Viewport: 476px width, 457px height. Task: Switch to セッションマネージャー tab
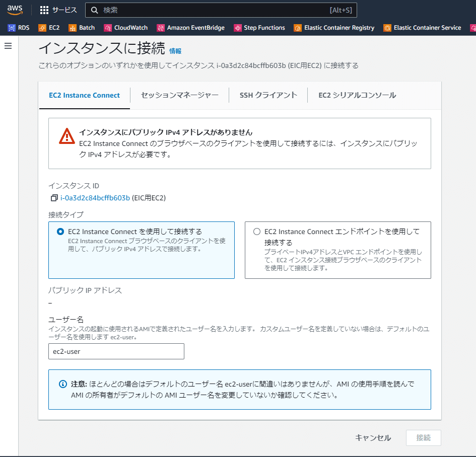[x=180, y=95]
